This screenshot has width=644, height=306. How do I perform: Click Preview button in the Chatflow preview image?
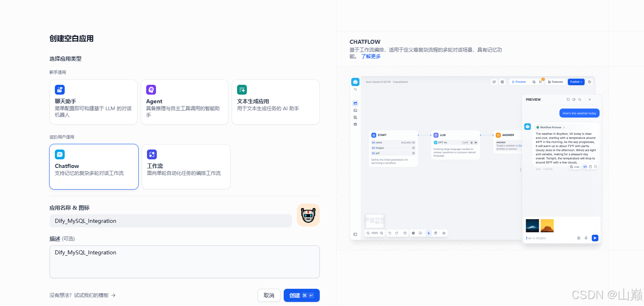(519, 82)
